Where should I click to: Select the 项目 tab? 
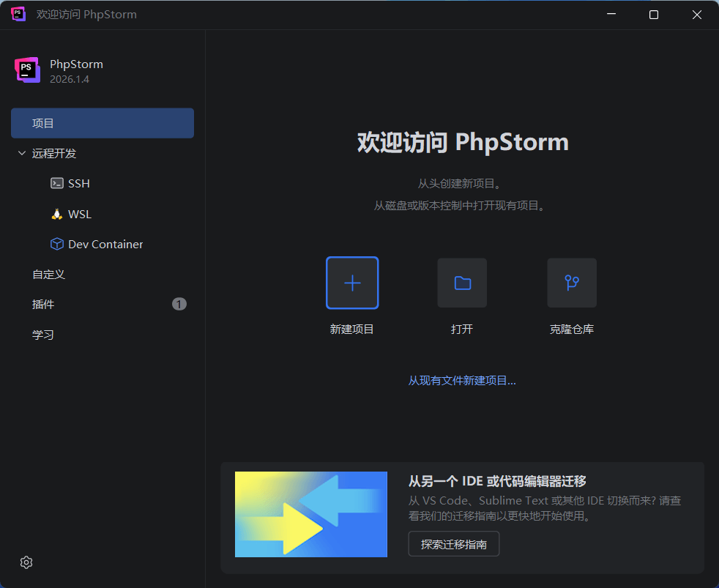point(103,123)
